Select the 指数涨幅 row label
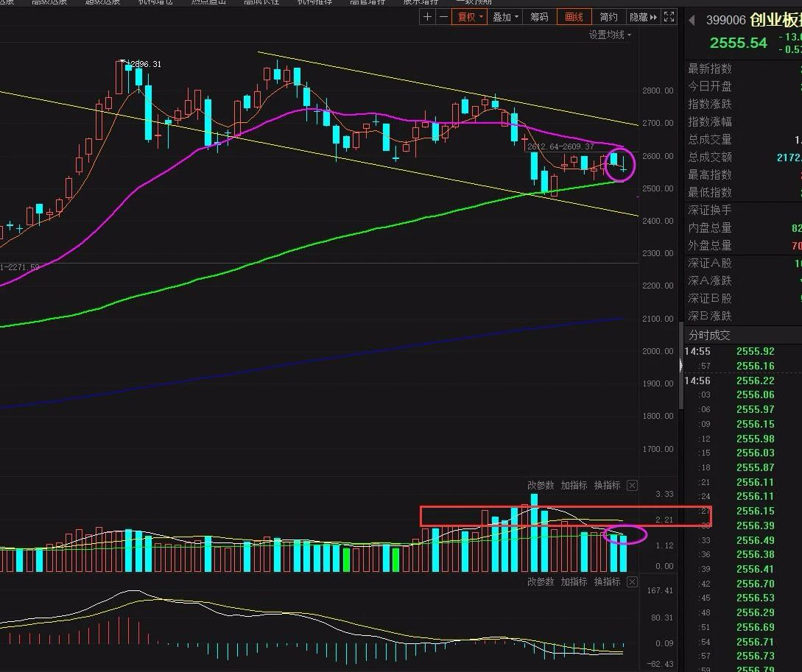This screenshot has width=802, height=672. [709, 121]
